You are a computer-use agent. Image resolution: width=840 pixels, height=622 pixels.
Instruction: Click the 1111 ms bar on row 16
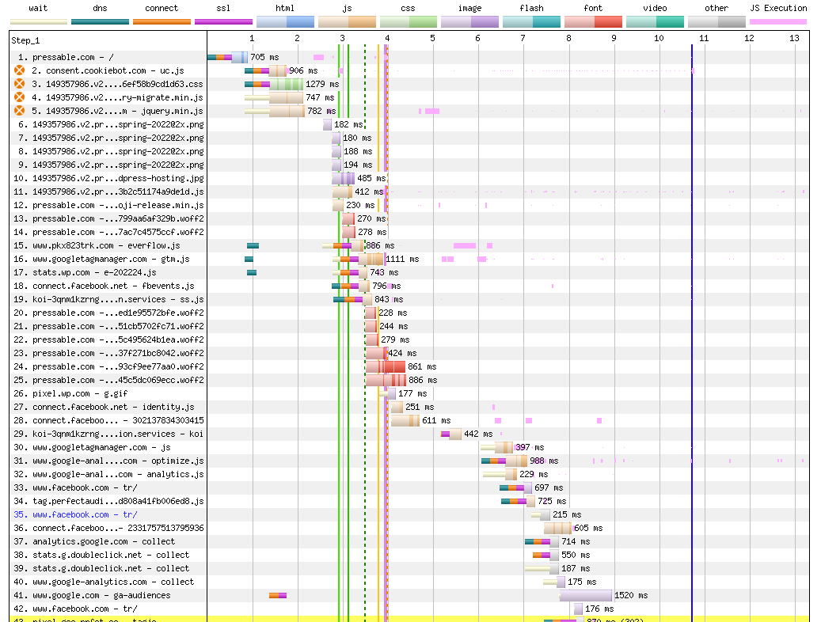click(x=371, y=259)
